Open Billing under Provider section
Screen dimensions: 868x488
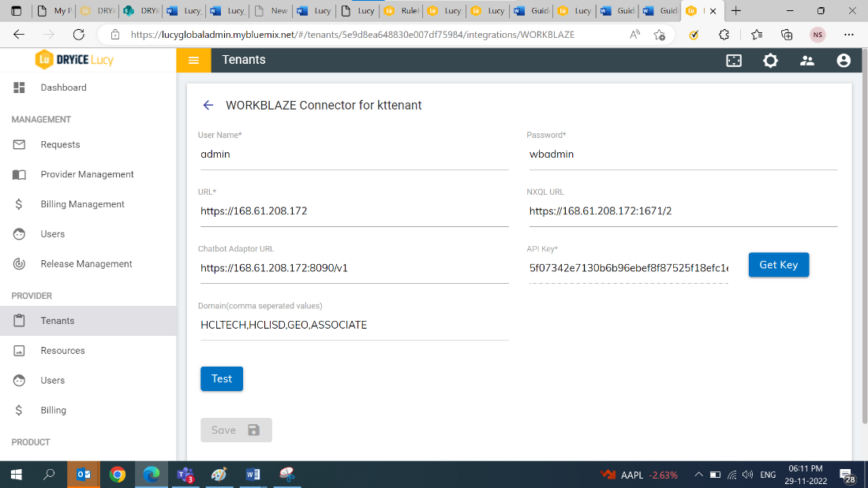click(88, 411)
